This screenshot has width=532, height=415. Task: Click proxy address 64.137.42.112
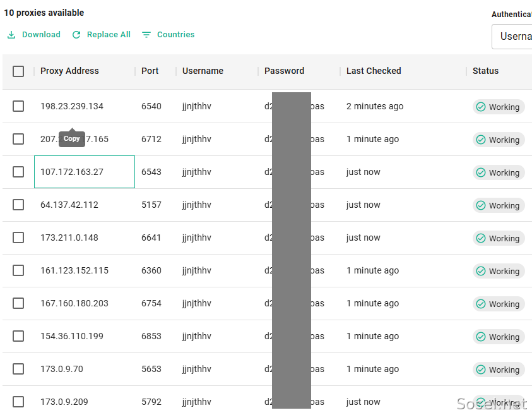tap(69, 205)
